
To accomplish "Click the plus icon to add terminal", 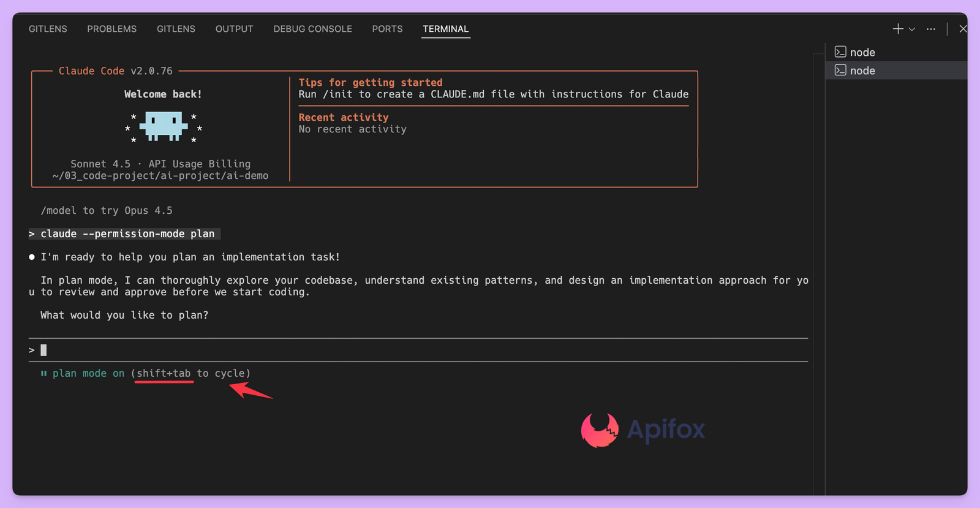I will pyautogui.click(x=897, y=29).
